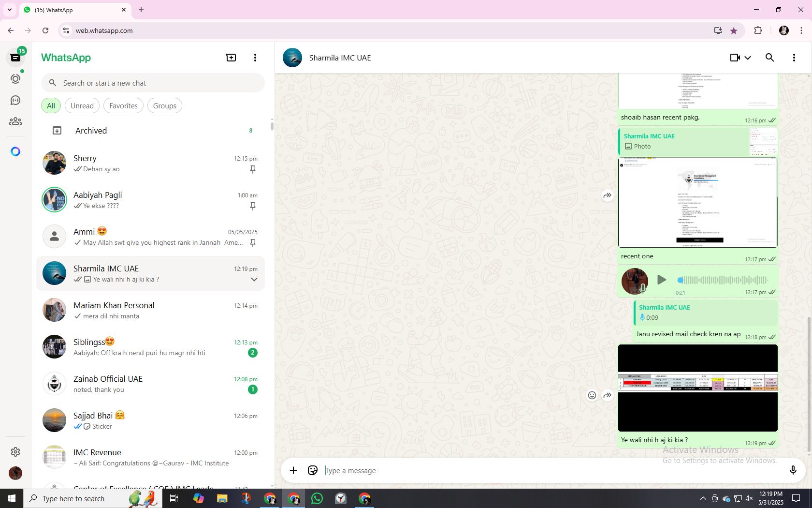This screenshot has height=508, width=812.
Task: Seek within the voice message waveform
Action: 723,280
